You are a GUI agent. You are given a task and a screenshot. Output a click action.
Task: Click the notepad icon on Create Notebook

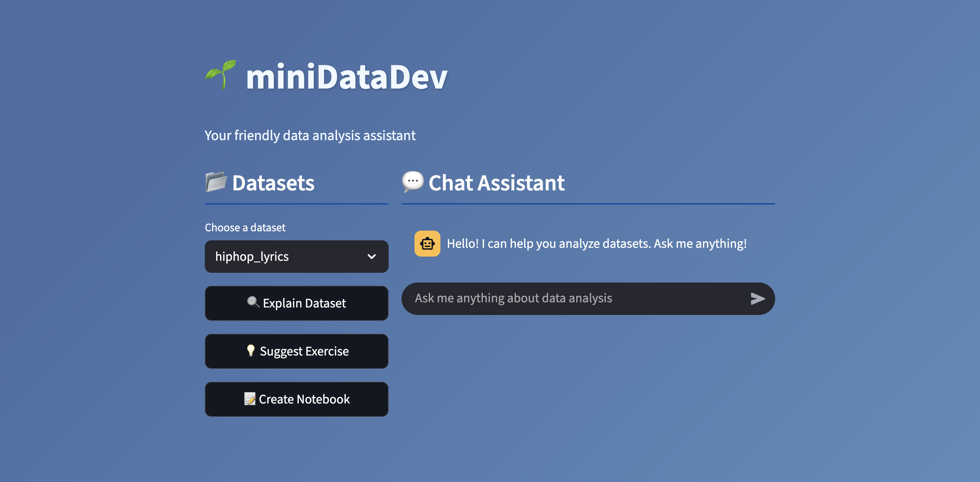pyautogui.click(x=250, y=399)
